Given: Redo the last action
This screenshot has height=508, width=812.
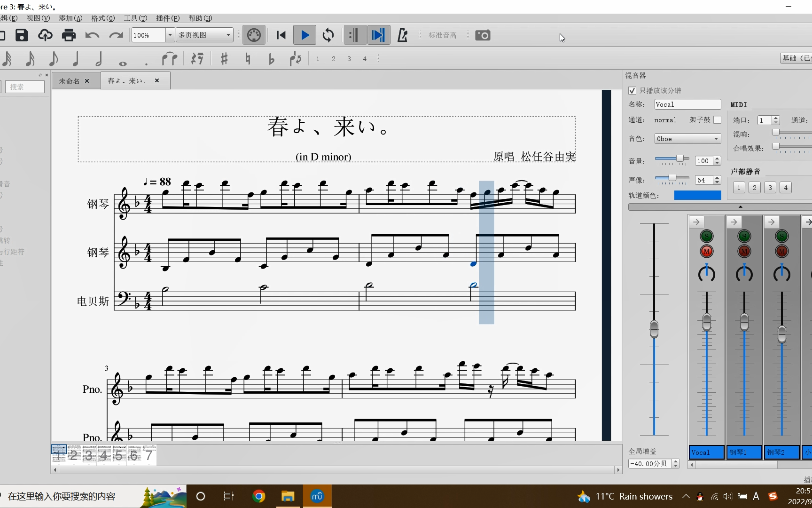Looking at the screenshot, I should tap(116, 35).
